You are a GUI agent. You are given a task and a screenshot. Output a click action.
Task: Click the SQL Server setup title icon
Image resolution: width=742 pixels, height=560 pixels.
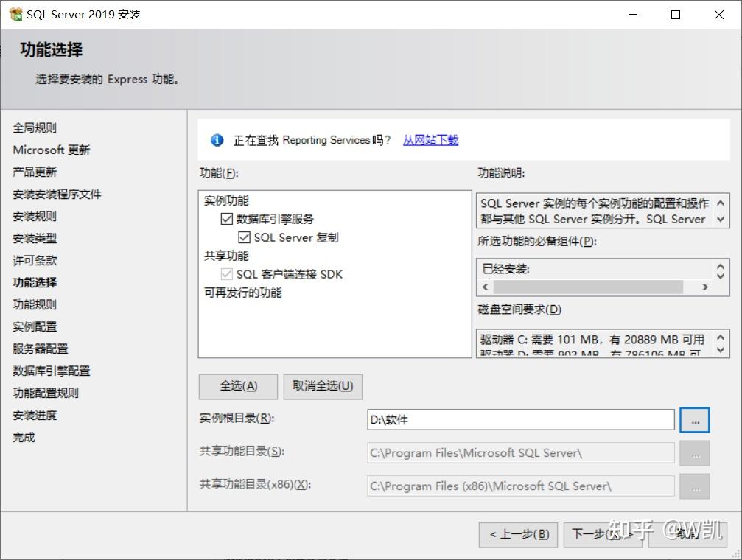pos(15,14)
